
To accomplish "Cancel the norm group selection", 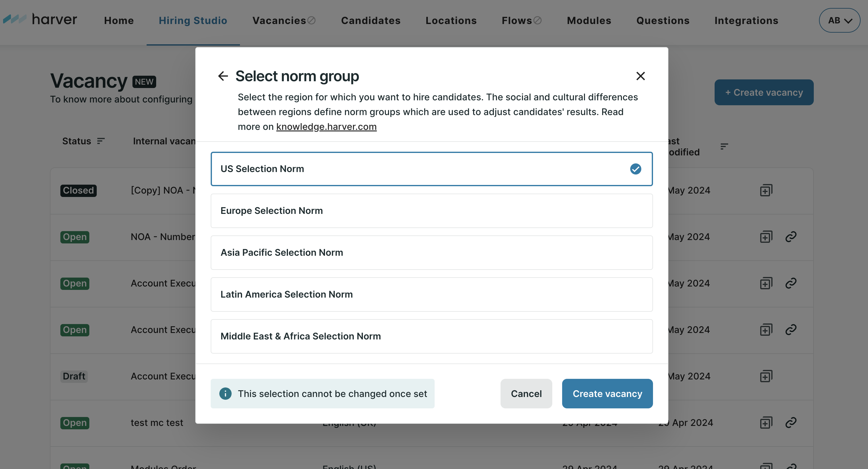I will [x=526, y=394].
